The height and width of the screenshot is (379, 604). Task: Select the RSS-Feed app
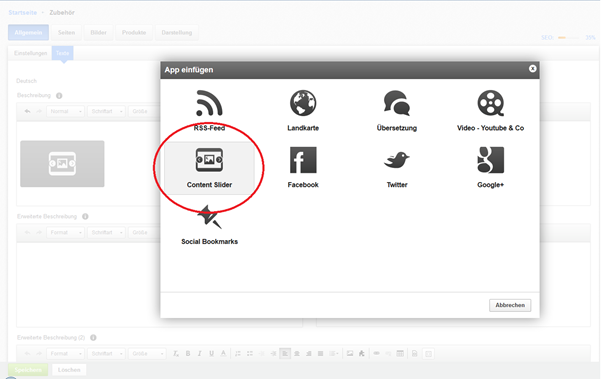[x=209, y=111]
